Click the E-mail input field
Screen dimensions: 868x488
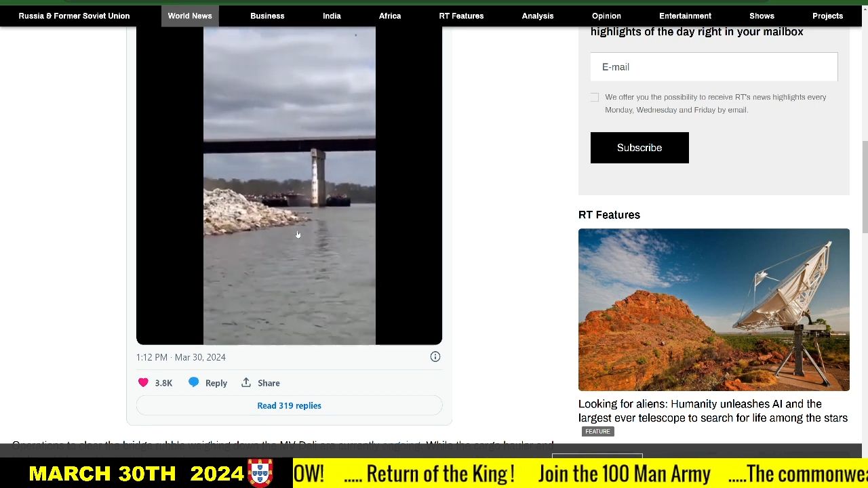coord(713,67)
